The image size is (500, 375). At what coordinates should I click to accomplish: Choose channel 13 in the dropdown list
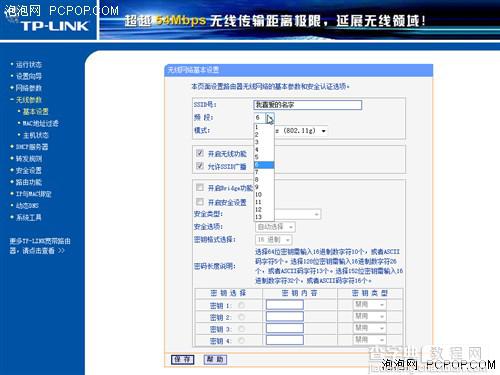click(264, 217)
